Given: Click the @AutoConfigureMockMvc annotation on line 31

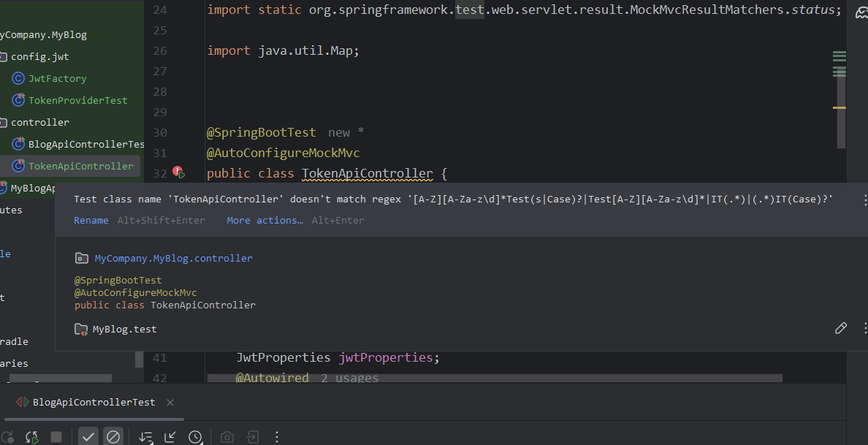Looking at the screenshot, I should (283, 153).
